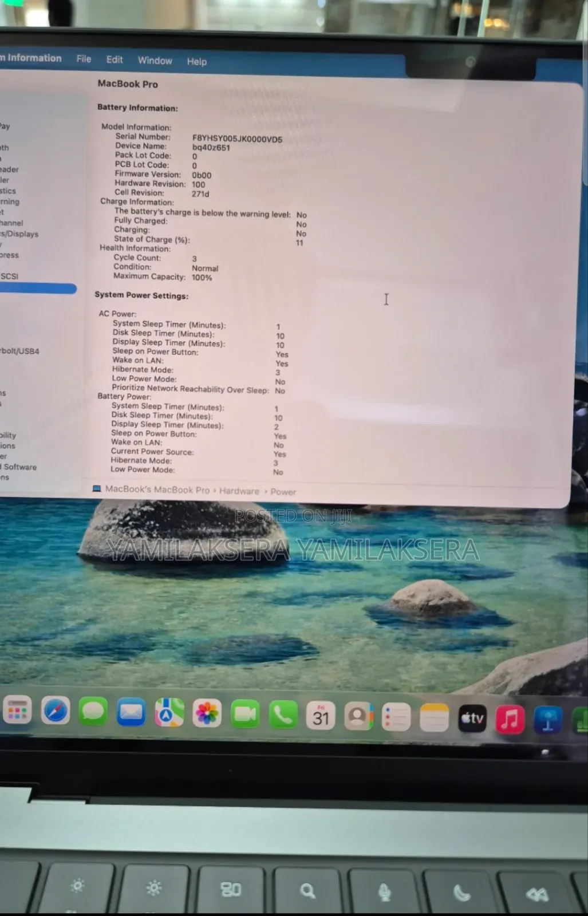Open the Edit menu
The width and height of the screenshot is (588, 916).
tap(115, 60)
